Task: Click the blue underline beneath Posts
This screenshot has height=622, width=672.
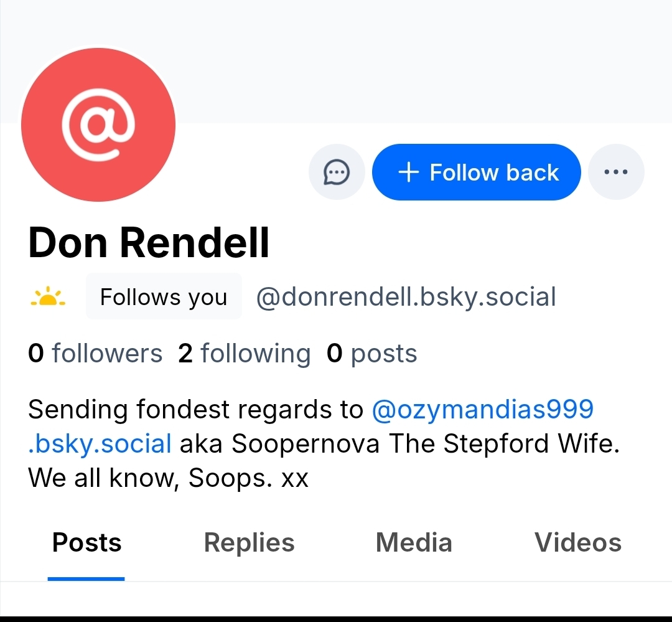Action: coord(86,578)
